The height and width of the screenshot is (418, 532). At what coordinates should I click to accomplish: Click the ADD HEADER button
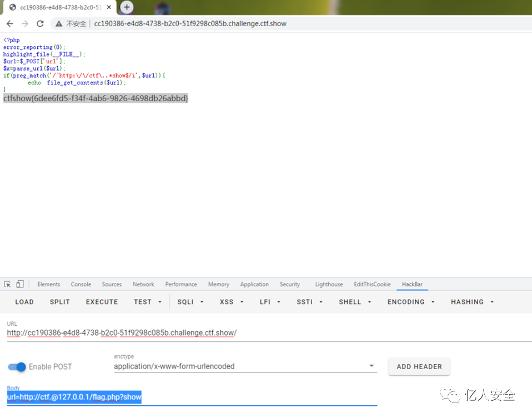[x=419, y=367]
